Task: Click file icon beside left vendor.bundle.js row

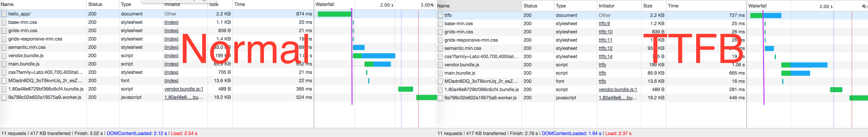Action: [x=4, y=56]
